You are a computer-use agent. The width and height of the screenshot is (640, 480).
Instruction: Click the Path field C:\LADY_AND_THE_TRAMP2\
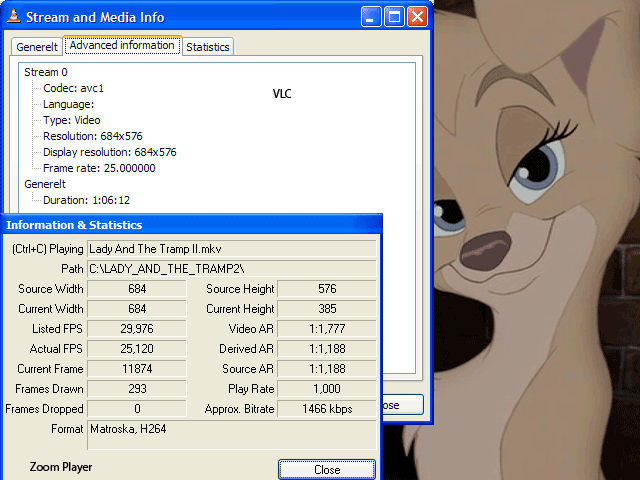[x=231, y=269]
